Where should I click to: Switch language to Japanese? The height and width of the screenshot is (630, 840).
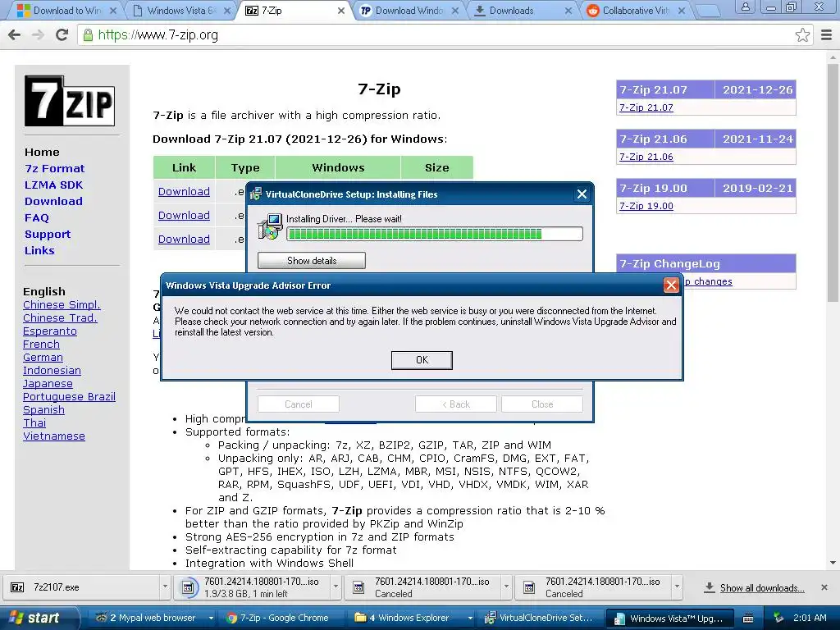[48, 384]
